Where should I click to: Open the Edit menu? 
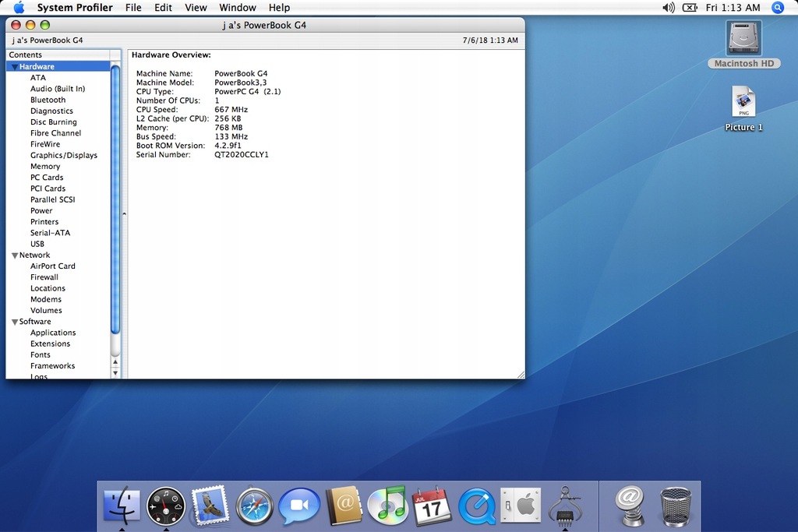[x=164, y=8]
